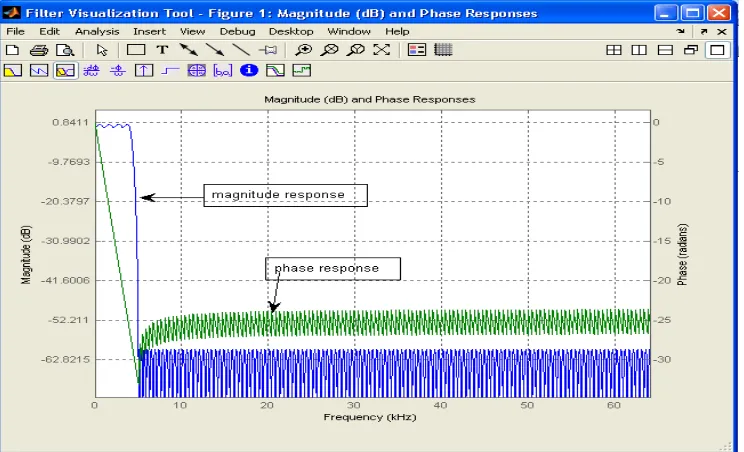Show the Step Response plot
This screenshot has height=452, width=744.
[x=170, y=71]
